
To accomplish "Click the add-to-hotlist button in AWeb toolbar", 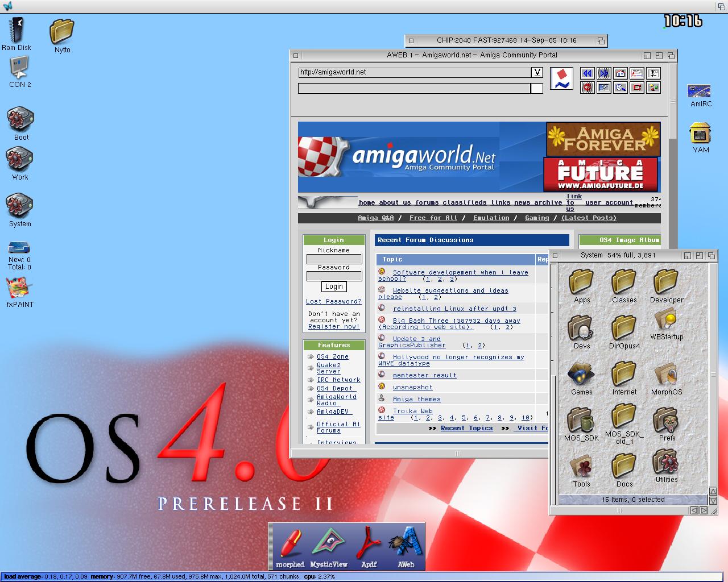I will coord(637,73).
